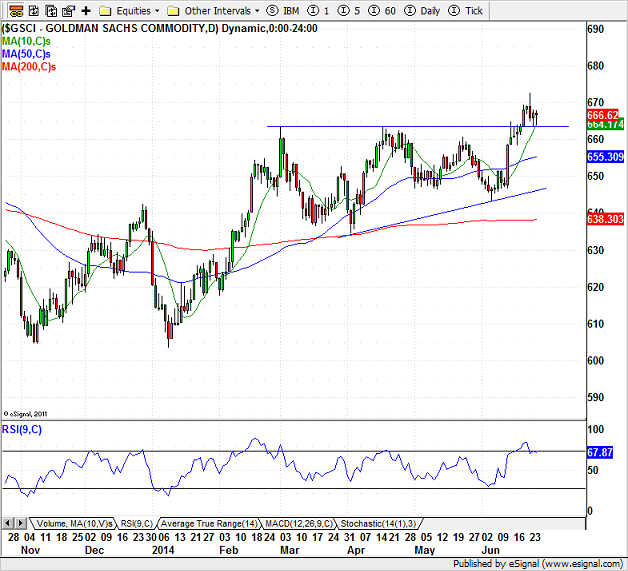Select the IBM symbol shortcut
The width and height of the screenshot is (628, 571).
tap(283, 11)
